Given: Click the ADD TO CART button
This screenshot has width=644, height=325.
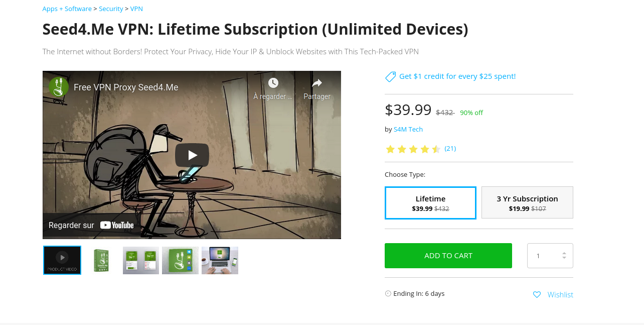Looking at the screenshot, I should (x=448, y=256).
